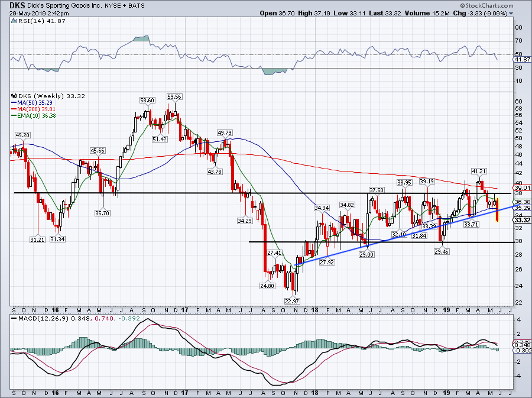Click the red 39.01 tag on price axis

click(522, 187)
